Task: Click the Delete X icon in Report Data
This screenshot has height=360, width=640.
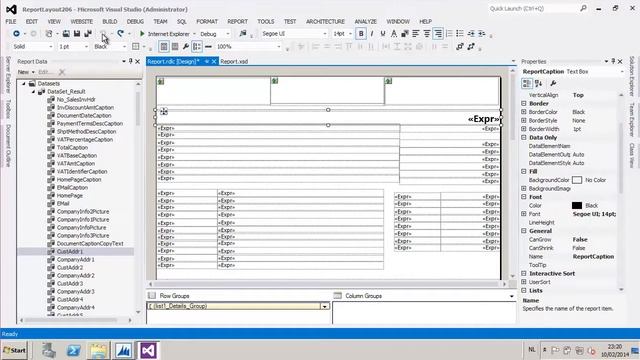Action: pos(62,72)
